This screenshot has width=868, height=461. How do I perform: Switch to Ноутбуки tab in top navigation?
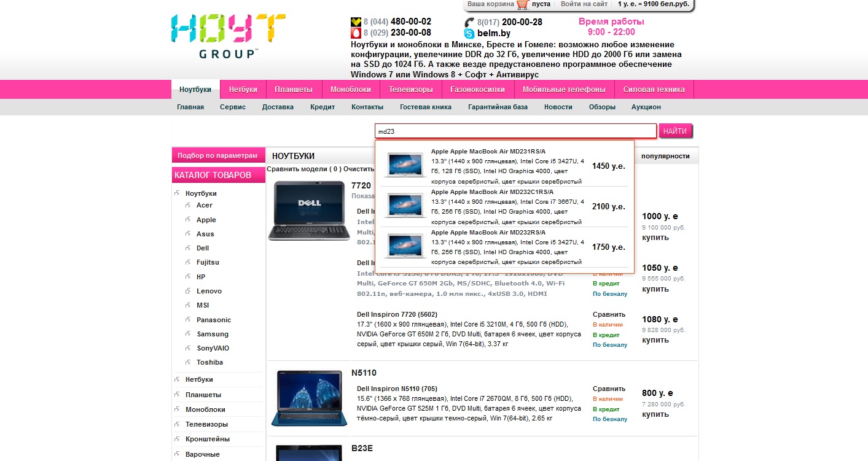(x=195, y=90)
